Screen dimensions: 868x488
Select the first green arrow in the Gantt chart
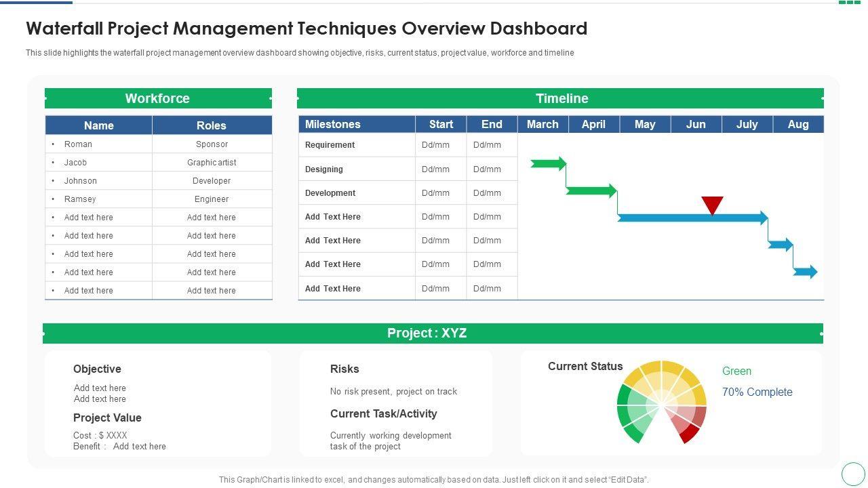[x=548, y=163]
